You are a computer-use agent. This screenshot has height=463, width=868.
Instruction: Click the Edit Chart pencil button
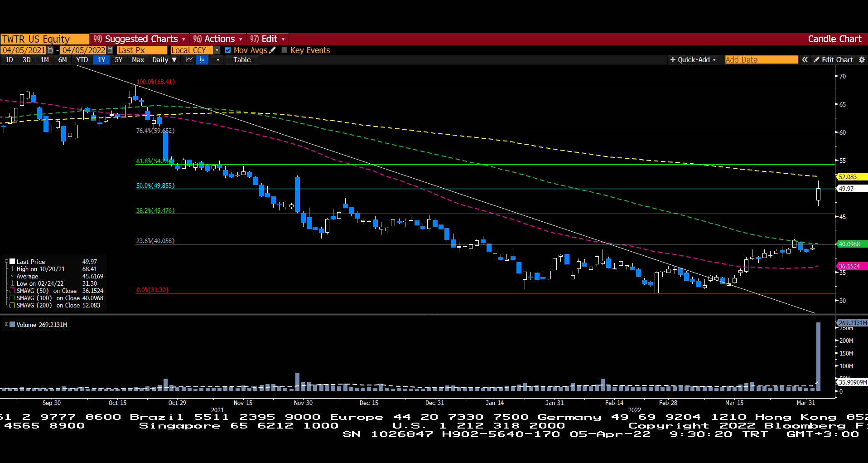point(833,60)
